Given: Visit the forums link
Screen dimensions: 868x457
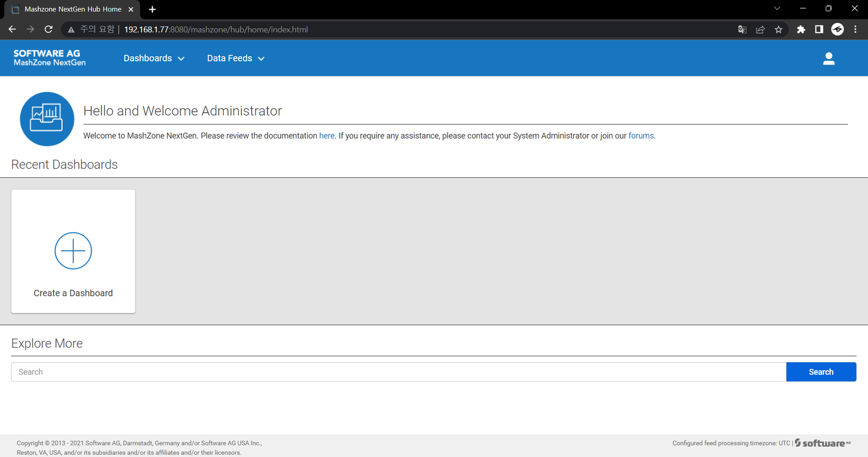Looking at the screenshot, I should [641, 136].
